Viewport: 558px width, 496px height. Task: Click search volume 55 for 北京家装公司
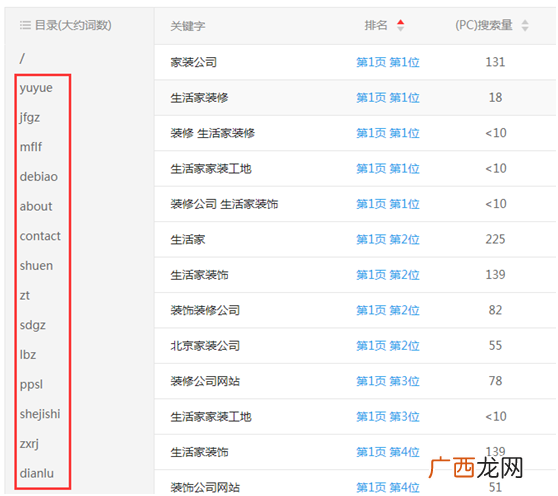click(495, 345)
